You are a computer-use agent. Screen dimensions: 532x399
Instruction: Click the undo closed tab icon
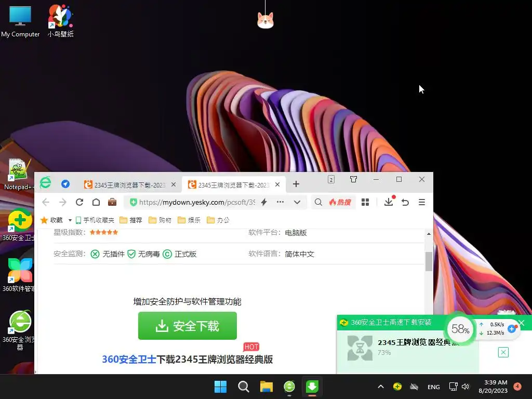[405, 202]
